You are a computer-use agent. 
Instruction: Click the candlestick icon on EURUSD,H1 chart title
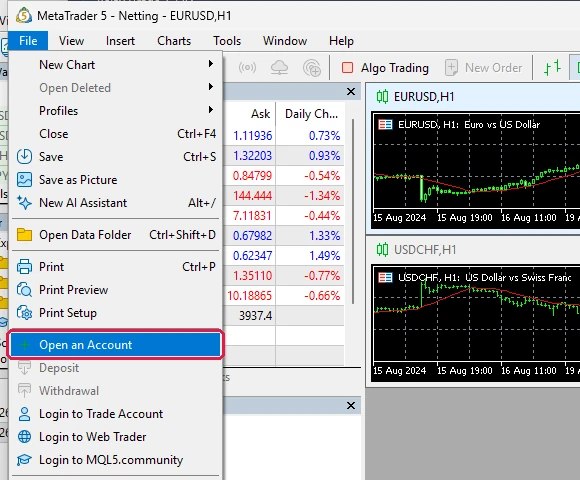(x=382, y=97)
